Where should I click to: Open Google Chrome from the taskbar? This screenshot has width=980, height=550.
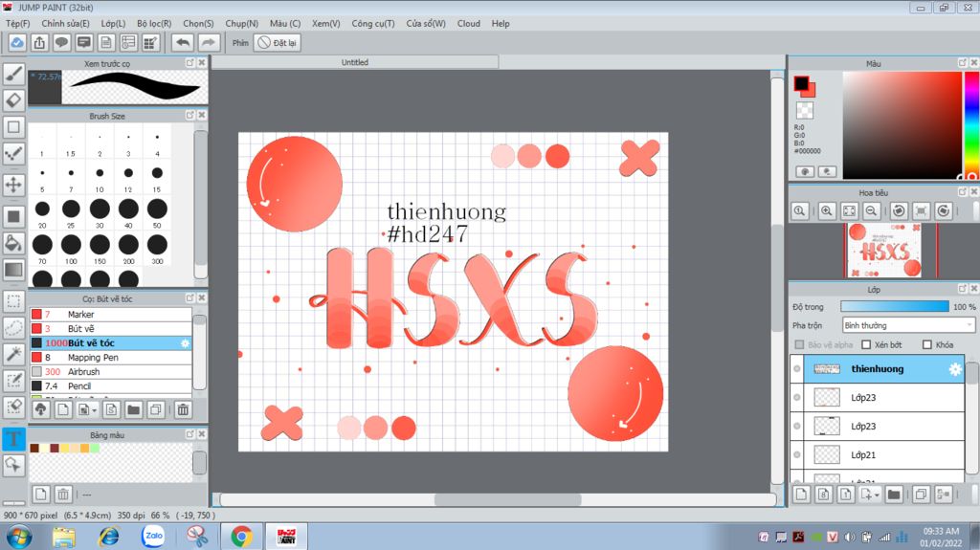pyautogui.click(x=241, y=537)
